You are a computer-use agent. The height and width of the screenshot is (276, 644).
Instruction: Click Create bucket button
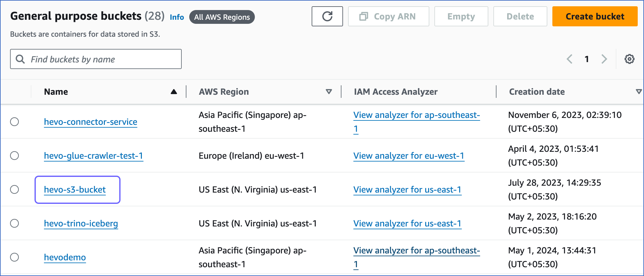pyautogui.click(x=595, y=16)
